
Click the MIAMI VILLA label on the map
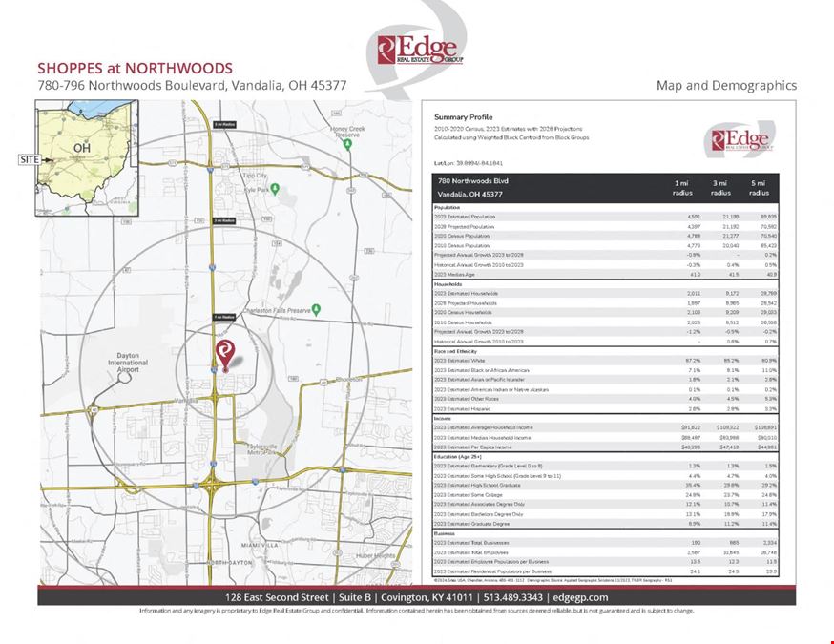pyautogui.click(x=260, y=545)
